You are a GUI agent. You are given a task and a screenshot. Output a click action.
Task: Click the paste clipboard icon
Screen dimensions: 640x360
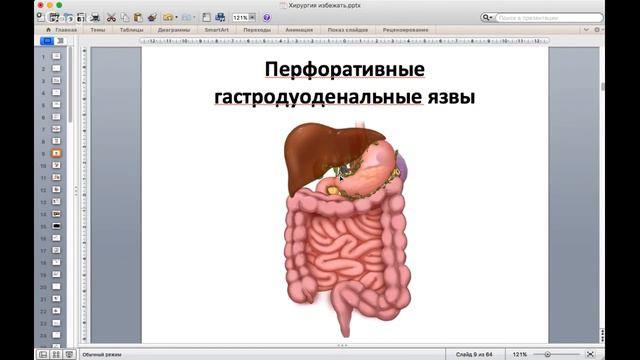tap(138, 18)
